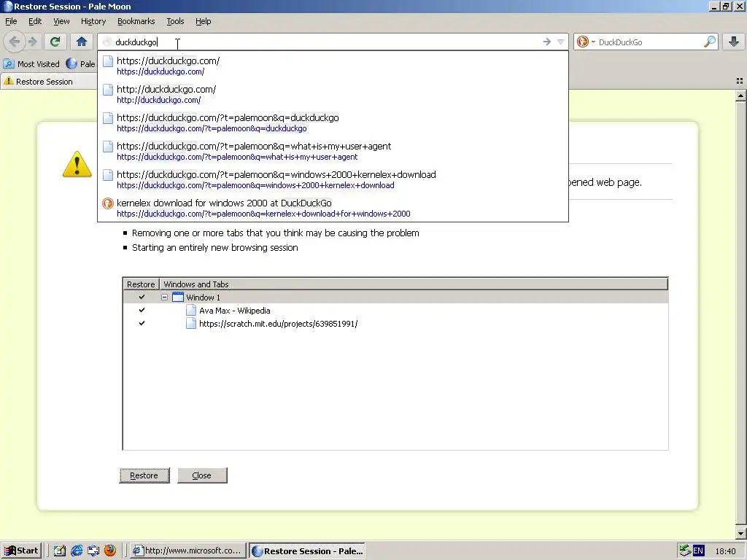The height and width of the screenshot is (560, 747).
Task: Switch to the http://www.microsoft.co... taskbar window
Action: tap(188, 551)
